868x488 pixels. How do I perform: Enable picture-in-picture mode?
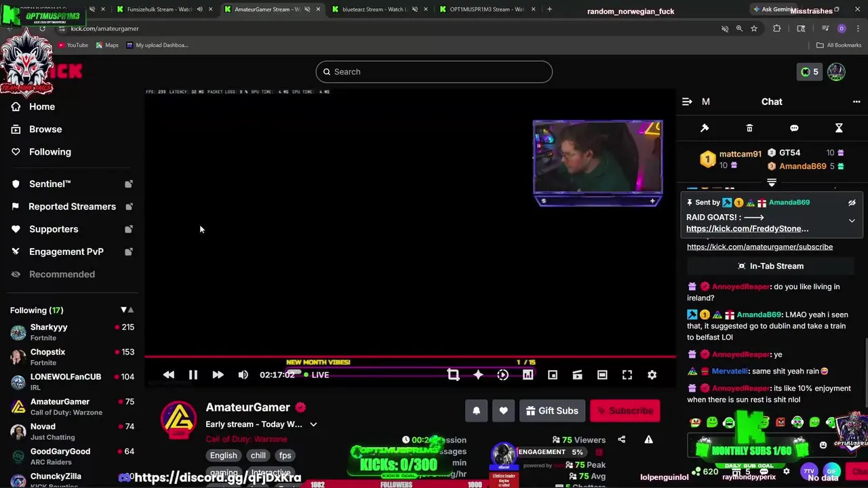553,375
